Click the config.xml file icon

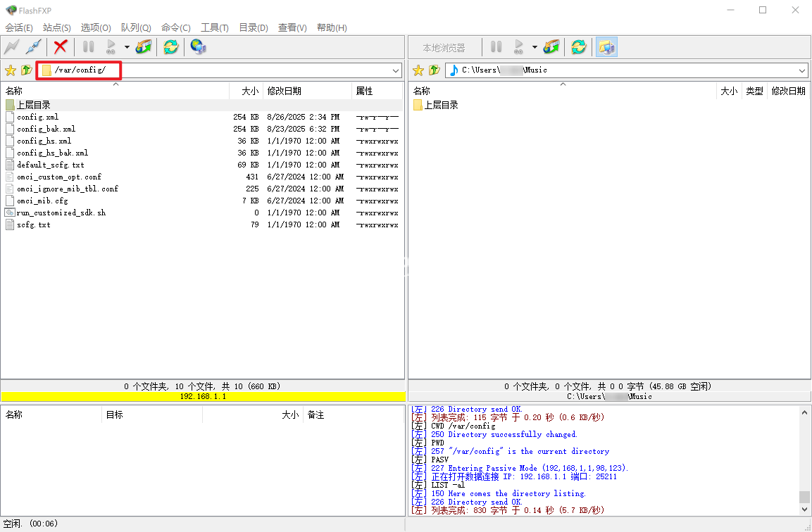tap(10, 117)
